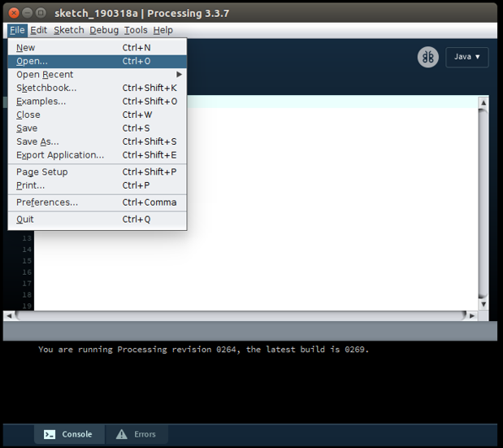Open Sketchbook... menu entry
The width and height of the screenshot is (503, 448).
tap(98, 88)
